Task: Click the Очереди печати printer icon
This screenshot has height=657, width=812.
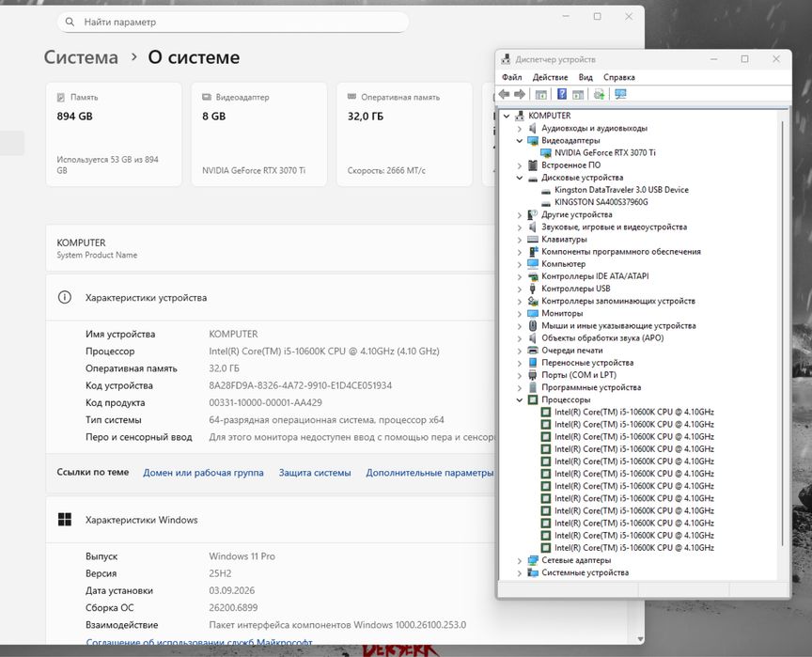Action: 532,350
